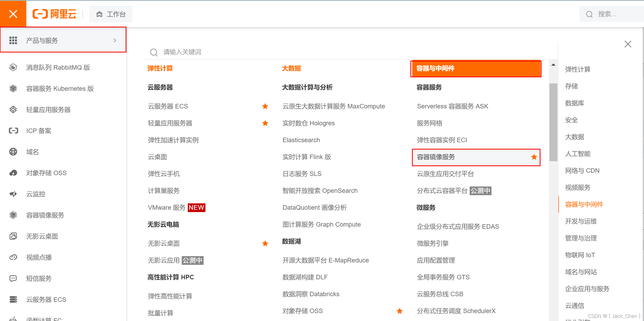
Task: Click the product list scrollbar thumb
Action: click(x=553, y=122)
